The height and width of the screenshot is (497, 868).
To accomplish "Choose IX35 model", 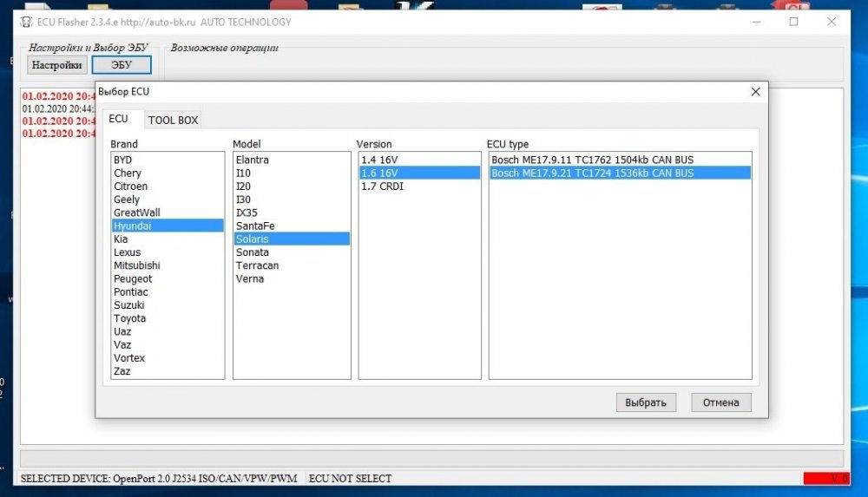I will pyautogui.click(x=292, y=213).
